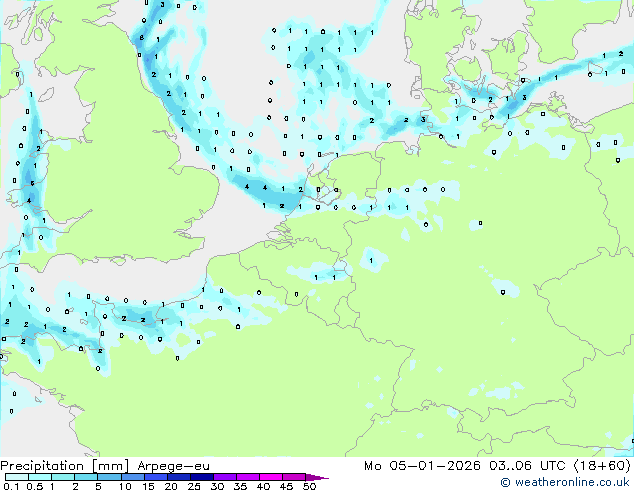Click legend scale label '10'
The image size is (634, 490).
125,486
